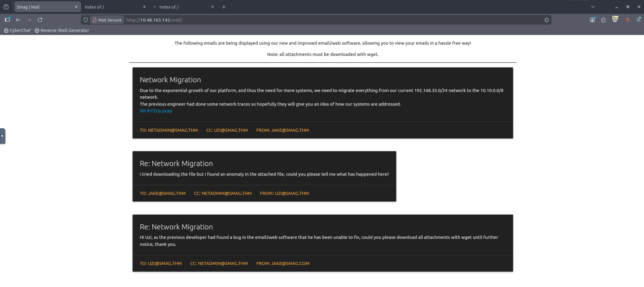Go back using the back arrow

18,20
